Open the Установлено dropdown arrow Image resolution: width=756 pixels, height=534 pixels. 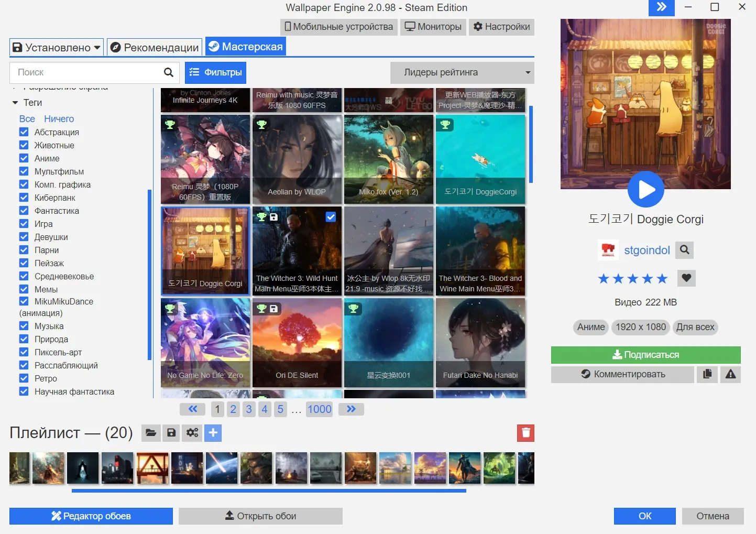pyautogui.click(x=97, y=48)
